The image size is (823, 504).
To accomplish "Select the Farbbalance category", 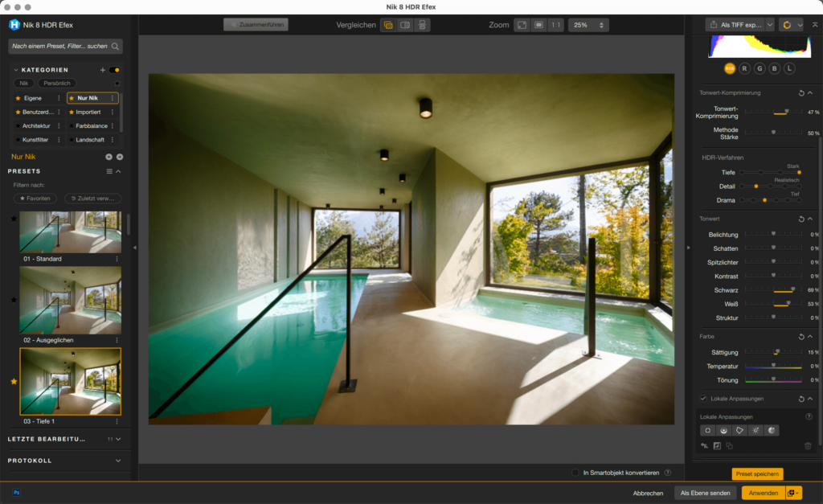I will [x=92, y=126].
